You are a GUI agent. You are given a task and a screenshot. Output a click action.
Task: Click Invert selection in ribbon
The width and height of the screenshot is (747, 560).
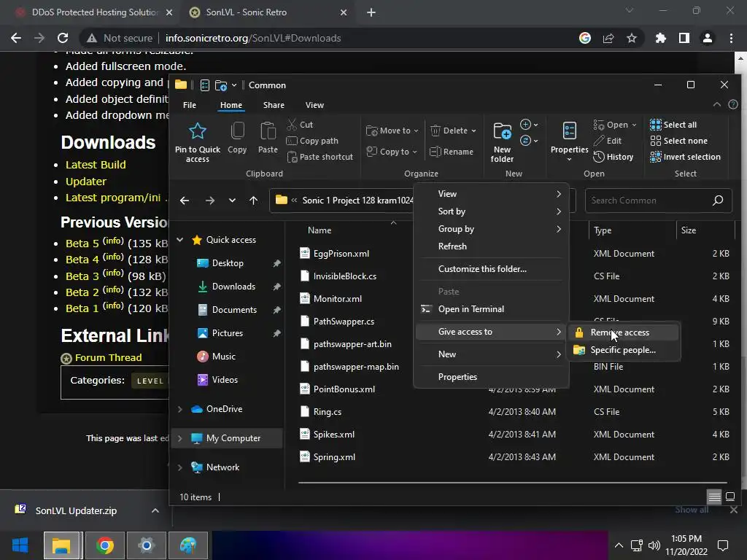(685, 157)
